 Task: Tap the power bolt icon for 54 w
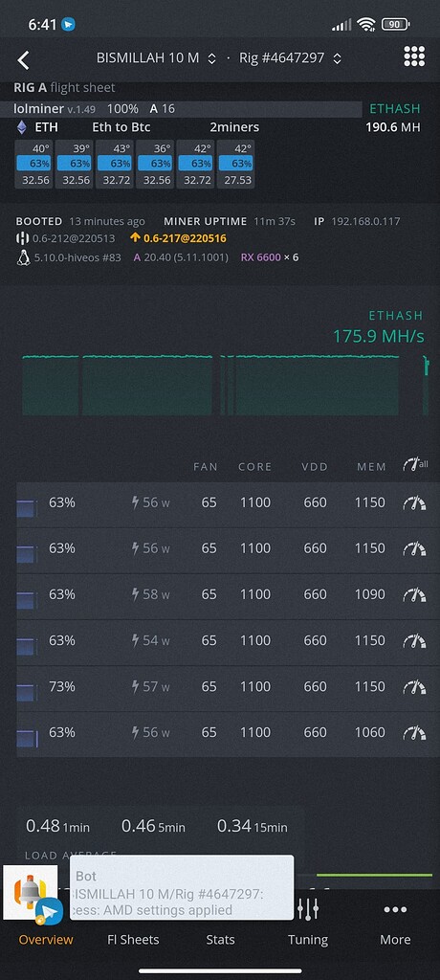(x=135, y=640)
